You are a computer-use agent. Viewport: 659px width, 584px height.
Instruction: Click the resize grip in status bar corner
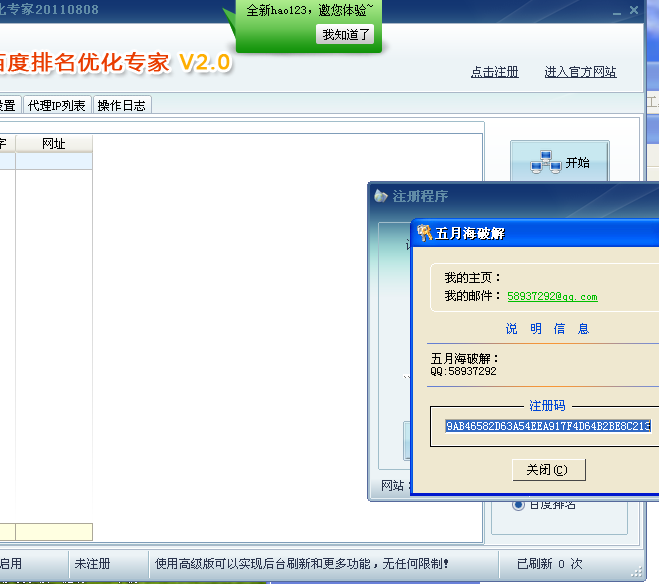[x=637, y=572]
